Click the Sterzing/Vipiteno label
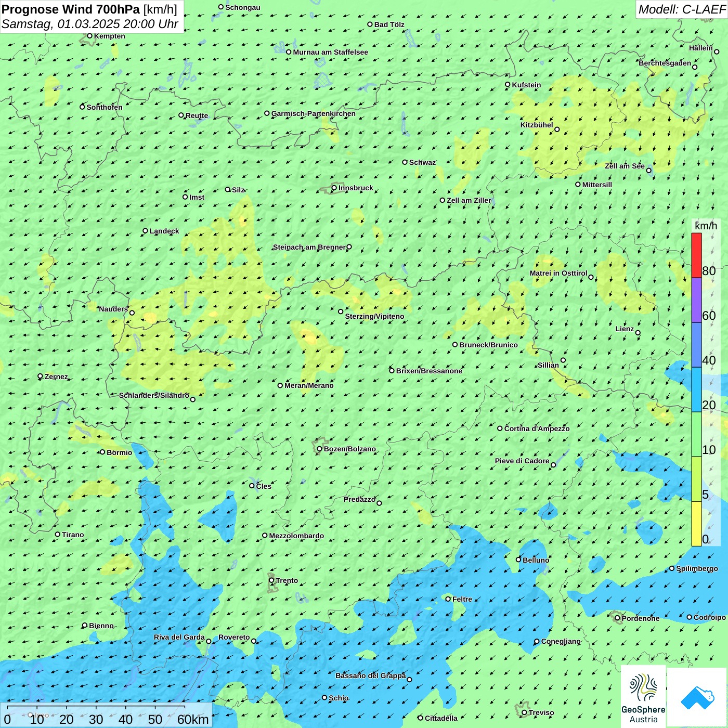728x728 pixels. point(374,316)
